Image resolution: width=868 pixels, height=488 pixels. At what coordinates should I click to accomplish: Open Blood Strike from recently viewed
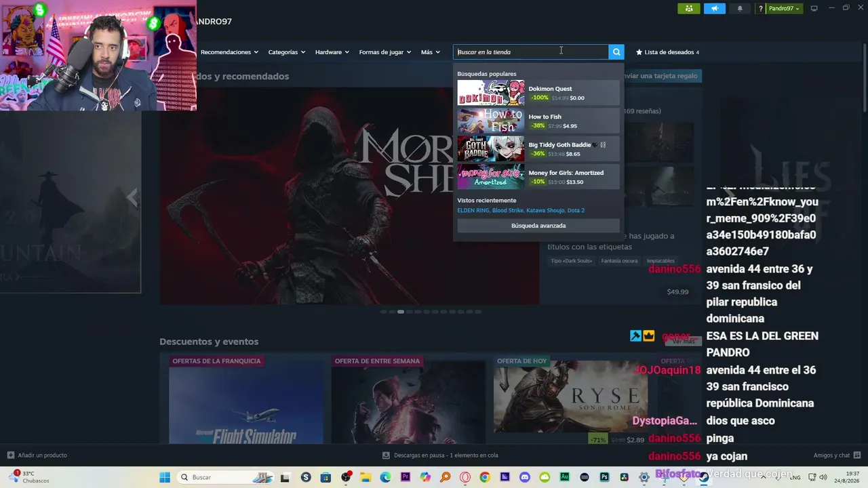(x=508, y=210)
